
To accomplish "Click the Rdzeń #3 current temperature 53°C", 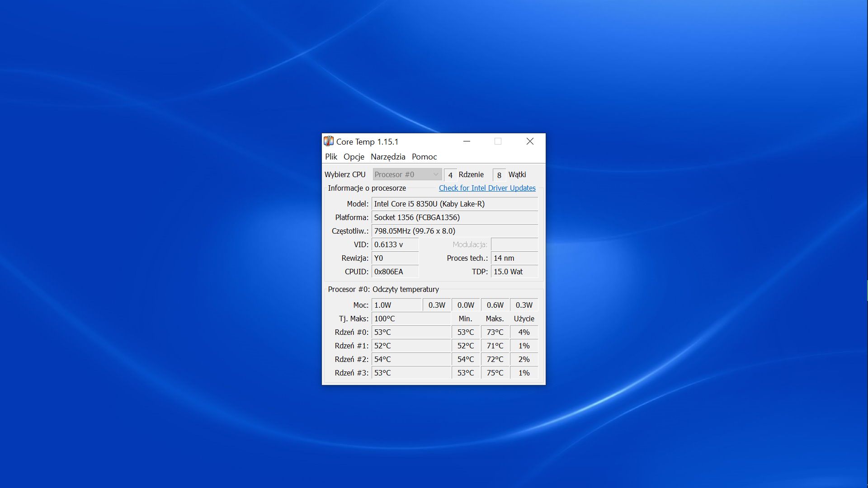I will 411,373.
